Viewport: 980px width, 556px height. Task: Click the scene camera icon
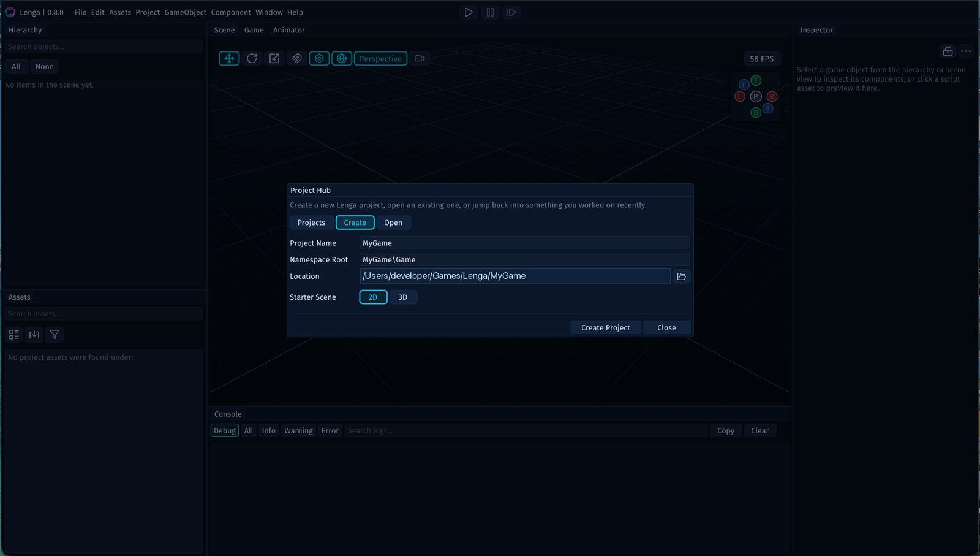(420, 58)
